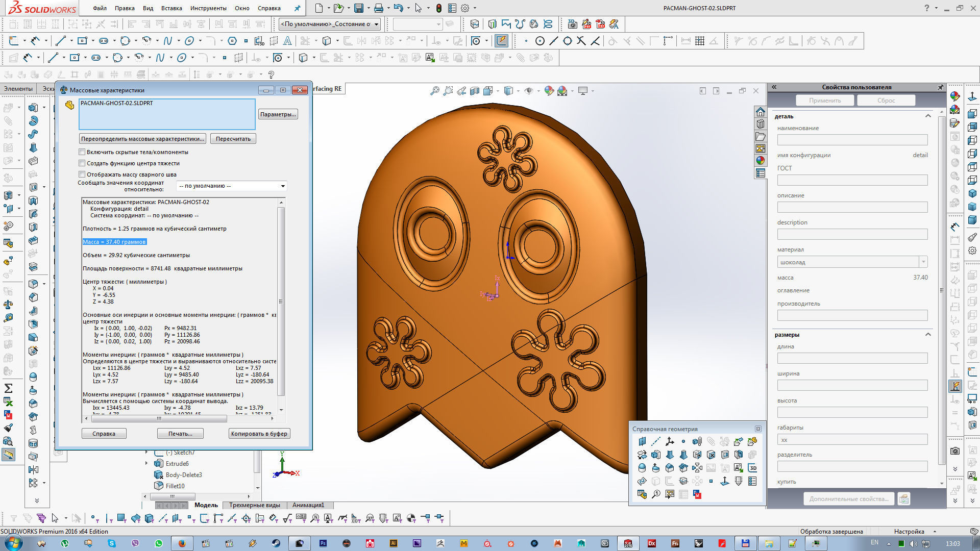
Task: Click the Sigma equations icon in left toolbar
Action: [x=8, y=388]
